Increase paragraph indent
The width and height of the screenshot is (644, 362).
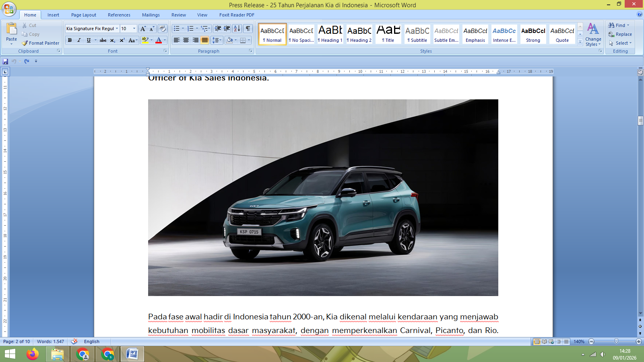(227, 29)
